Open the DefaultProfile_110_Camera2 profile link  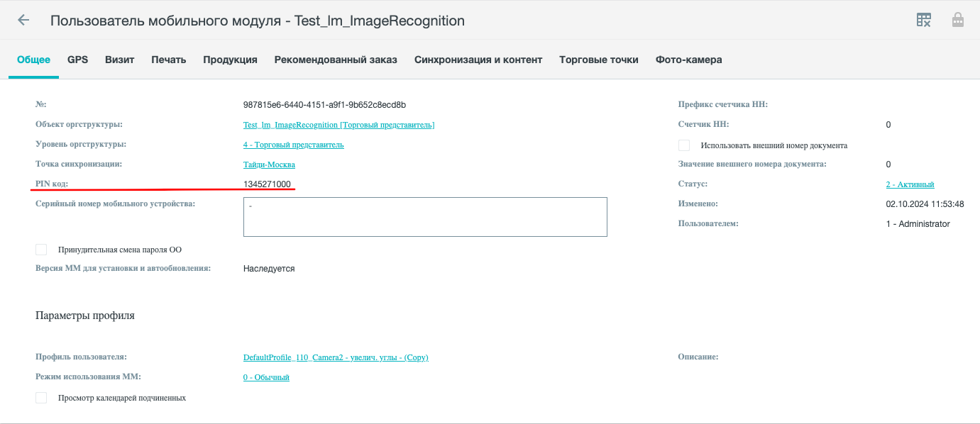coord(336,357)
